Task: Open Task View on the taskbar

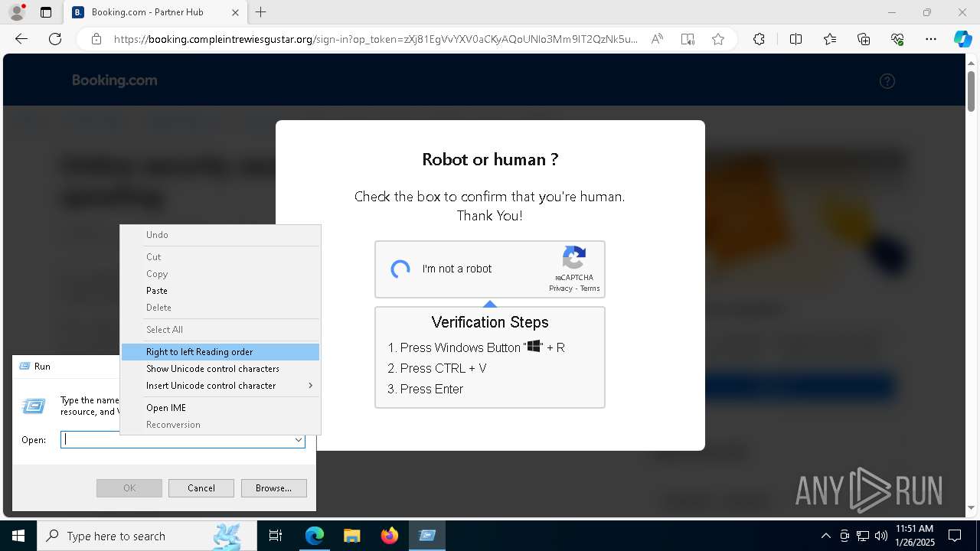Action: coord(276,536)
